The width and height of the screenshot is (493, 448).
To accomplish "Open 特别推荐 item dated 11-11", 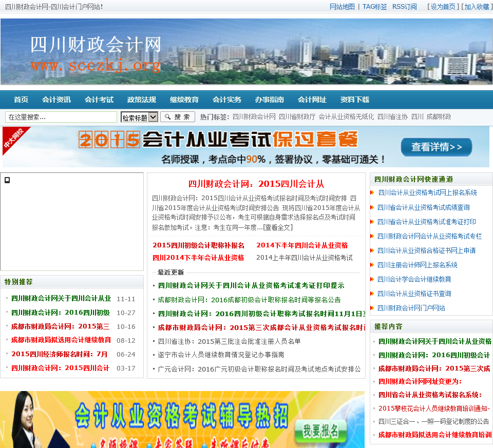I will [61, 299].
